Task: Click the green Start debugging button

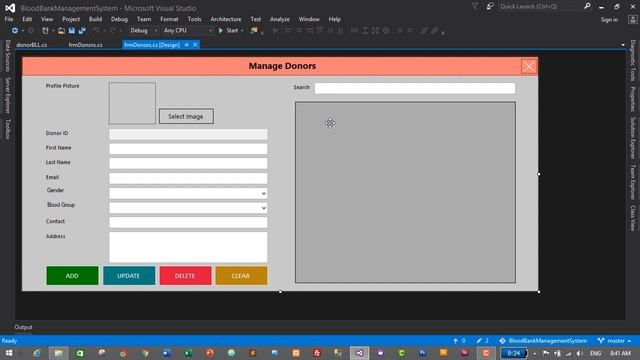Action: tap(228, 31)
